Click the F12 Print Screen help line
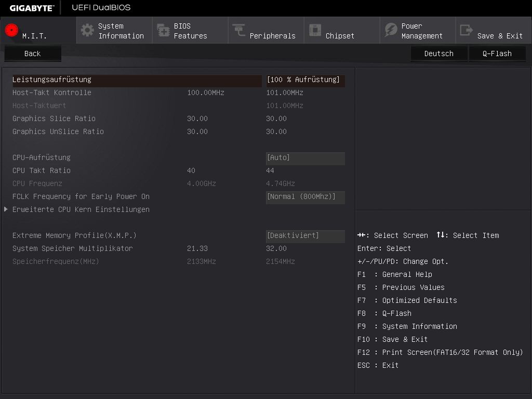 pos(440,353)
